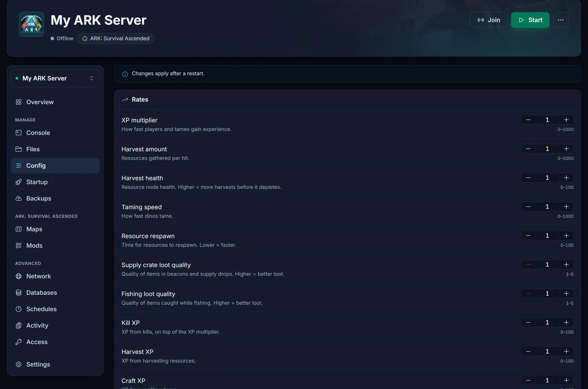Click the Kill XP value field
The width and height of the screenshot is (588, 389).
(547, 323)
